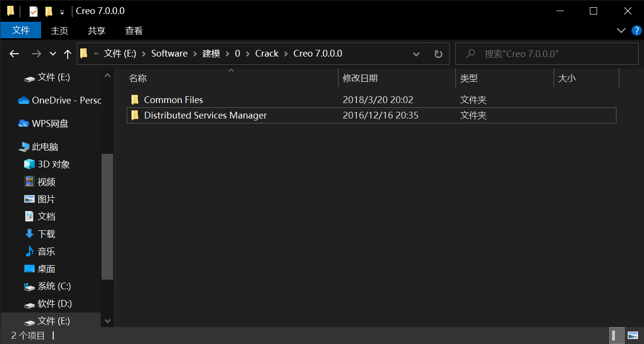Click the 0 breadcrumb segment
Screen dimensions: 644x344
tap(237, 54)
